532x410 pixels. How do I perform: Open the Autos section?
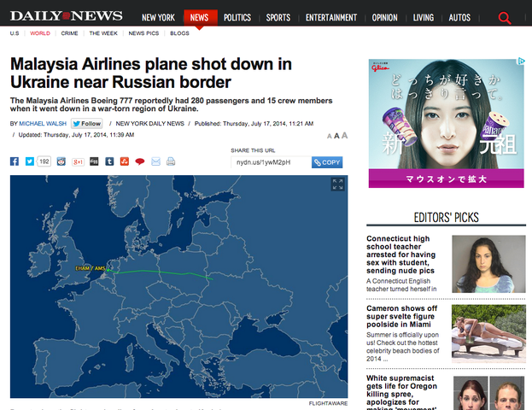click(459, 18)
